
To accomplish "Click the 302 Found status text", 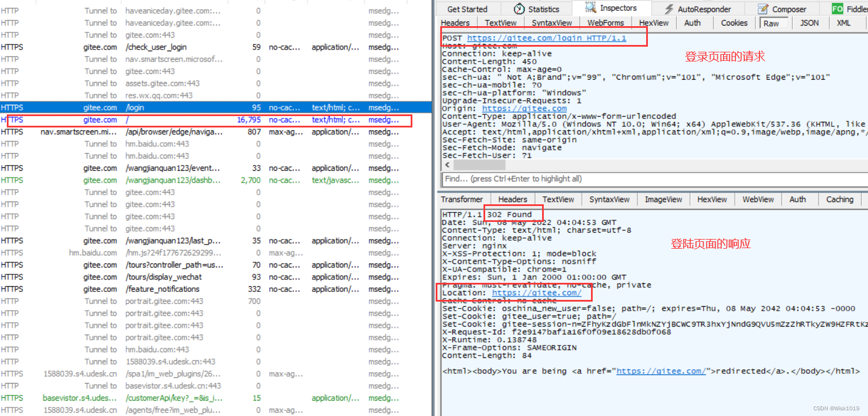I will pos(510,215).
